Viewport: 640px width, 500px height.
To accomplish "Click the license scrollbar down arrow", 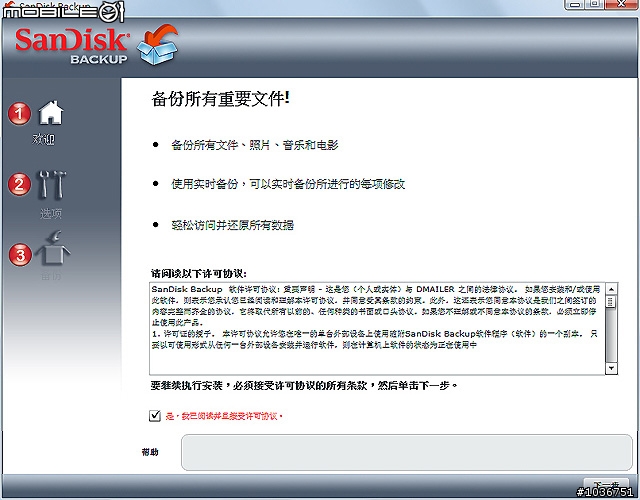I will click(611, 368).
